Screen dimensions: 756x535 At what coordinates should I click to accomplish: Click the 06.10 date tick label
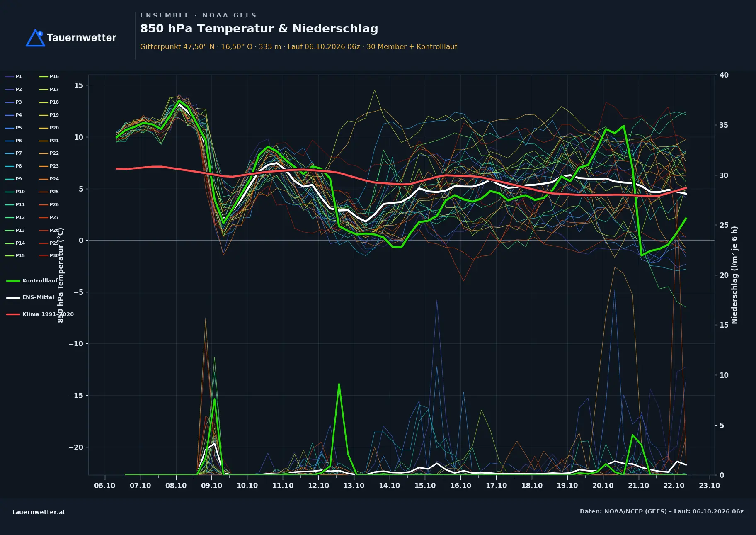105,486
